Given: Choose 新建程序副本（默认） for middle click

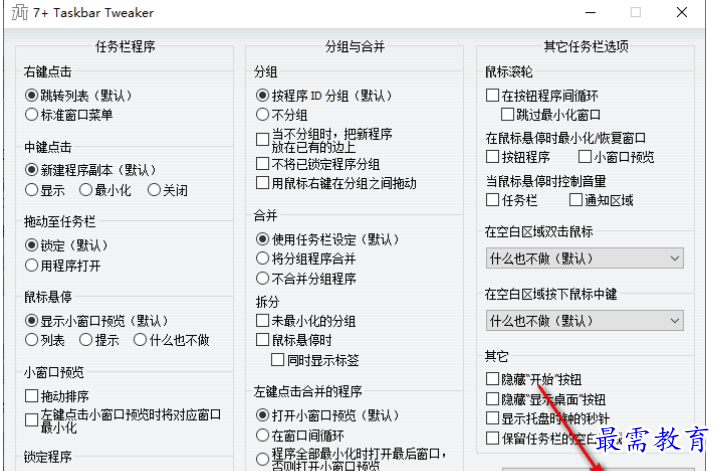Looking at the screenshot, I should click(x=31, y=170).
